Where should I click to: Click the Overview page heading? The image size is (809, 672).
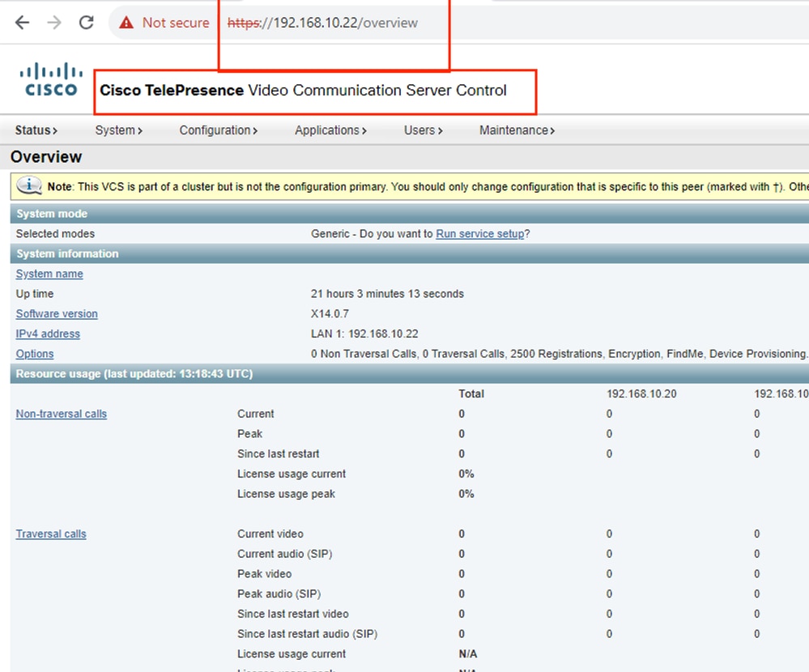click(x=46, y=157)
